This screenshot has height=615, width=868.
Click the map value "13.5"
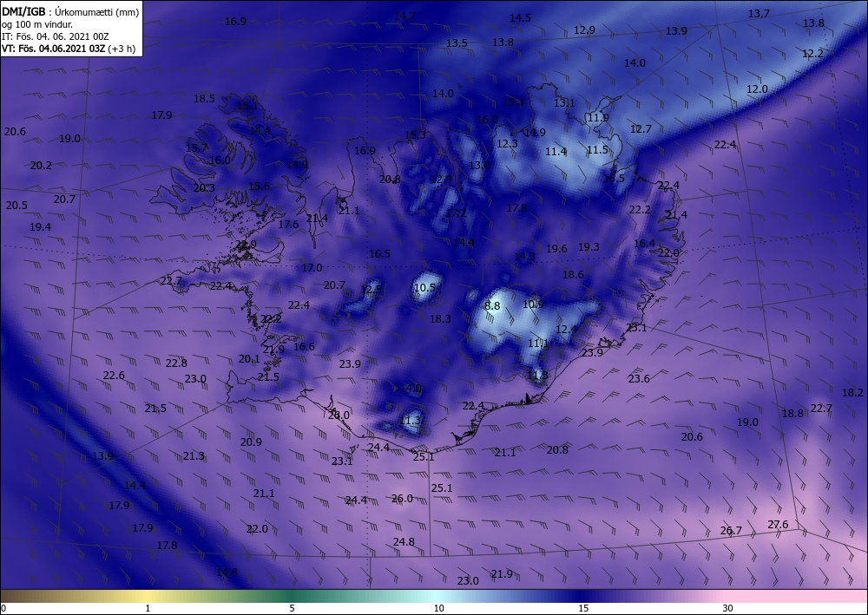point(457,43)
